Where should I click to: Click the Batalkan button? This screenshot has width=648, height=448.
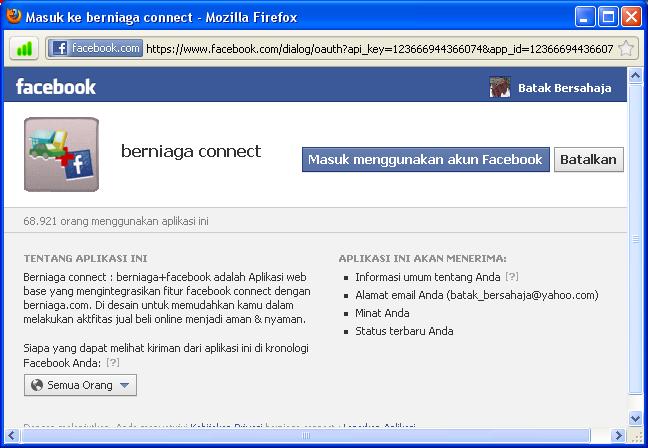pyautogui.click(x=588, y=160)
